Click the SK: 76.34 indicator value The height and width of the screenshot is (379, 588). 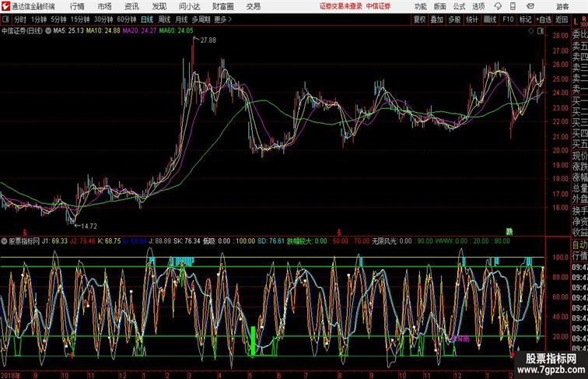click(x=187, y=241)
